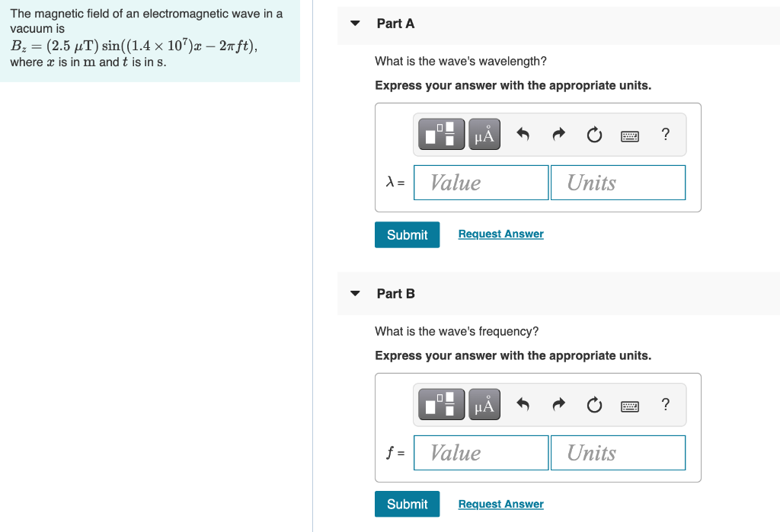Image resolution: width=780 pixels, height=532 pixels.
Task: Request Answer for Part A
Action: pyautogui.click(x=500, y=234)
